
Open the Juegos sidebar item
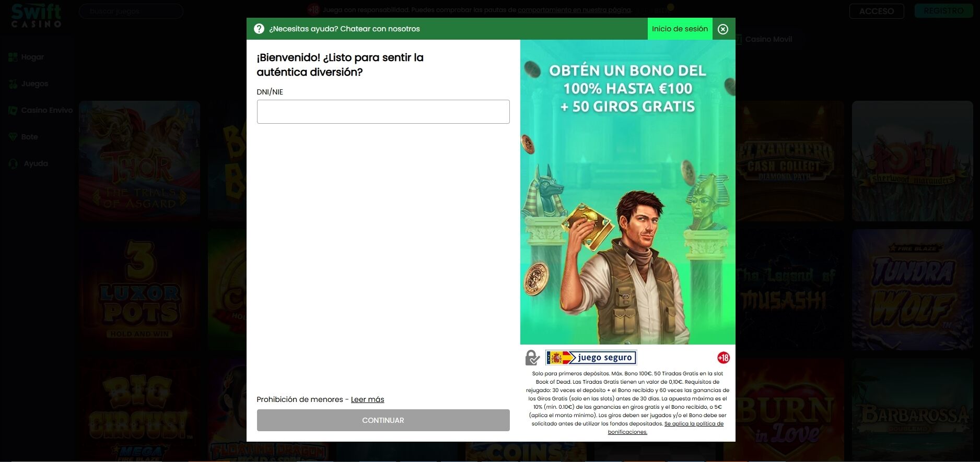tap(34, 84)
